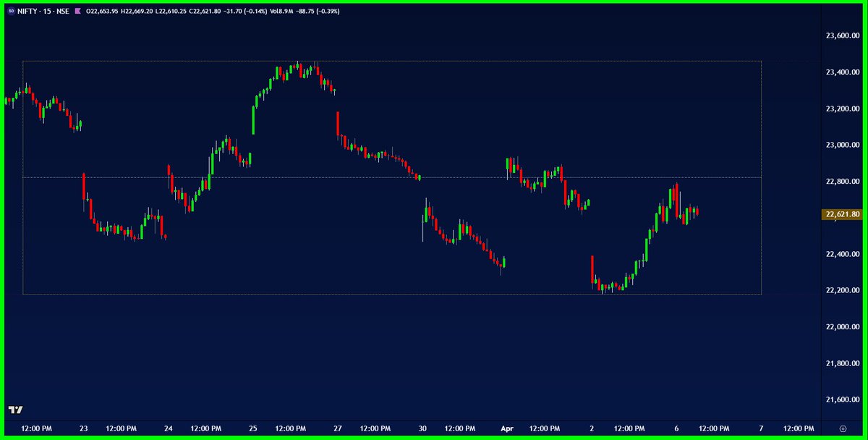Click the 23,000.00 price axis label
868x440 pixels.
[x=843, y=145]
